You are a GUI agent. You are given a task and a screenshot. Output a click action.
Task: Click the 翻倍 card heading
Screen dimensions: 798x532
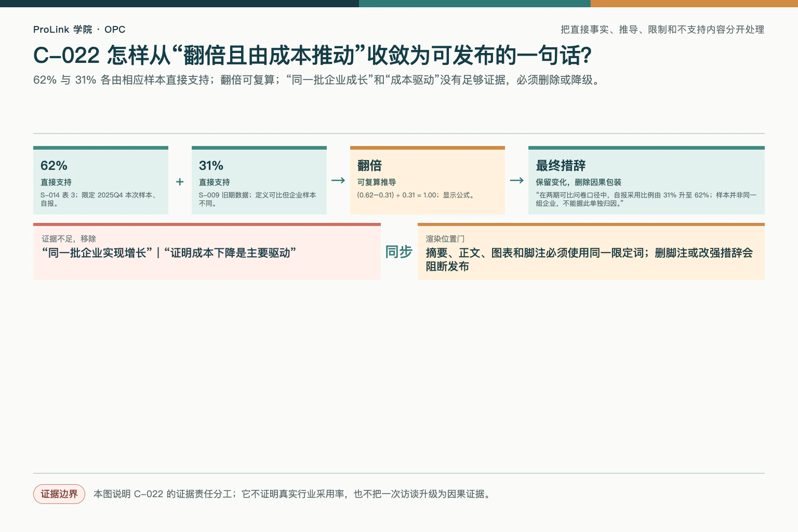370,166
